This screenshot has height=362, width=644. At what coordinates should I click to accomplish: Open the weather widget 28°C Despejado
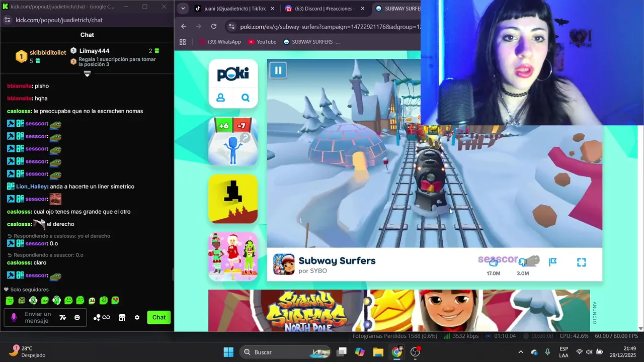coord(28,351)
